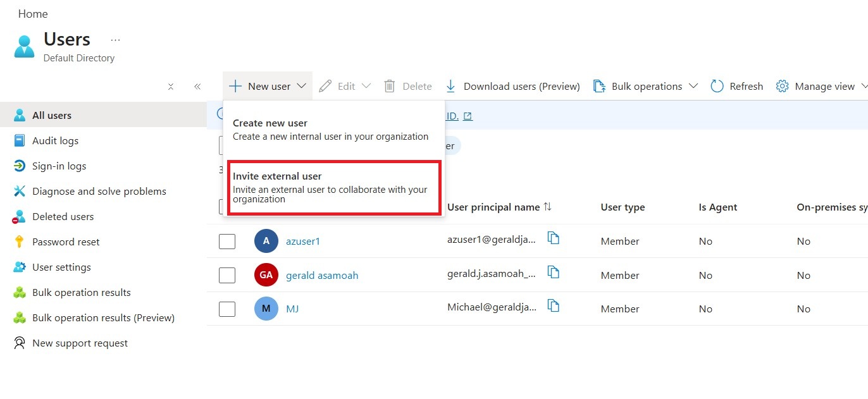This screenshot has width=868, height=399.
Task: Click the Refresh icon in toolbar
Action: pyautogui.click(x=717, y=87)
